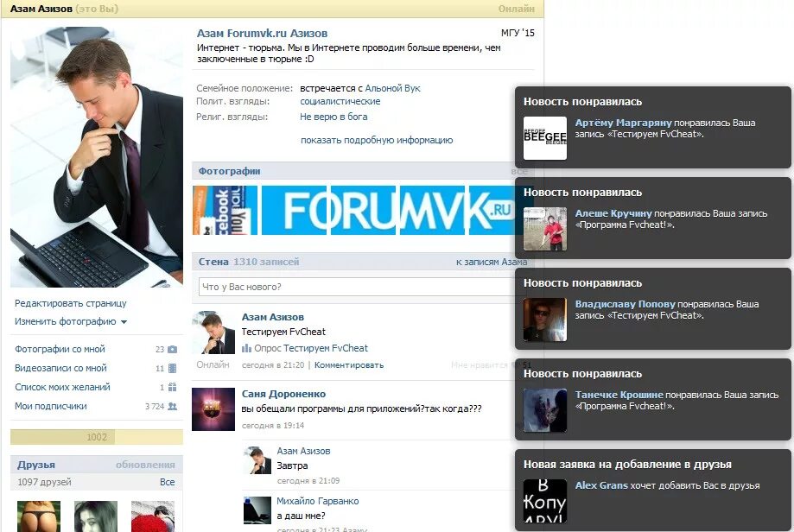The image size is (794, 532).
Task: Open Видеозаписи со мной
Action: pos(60,368)
